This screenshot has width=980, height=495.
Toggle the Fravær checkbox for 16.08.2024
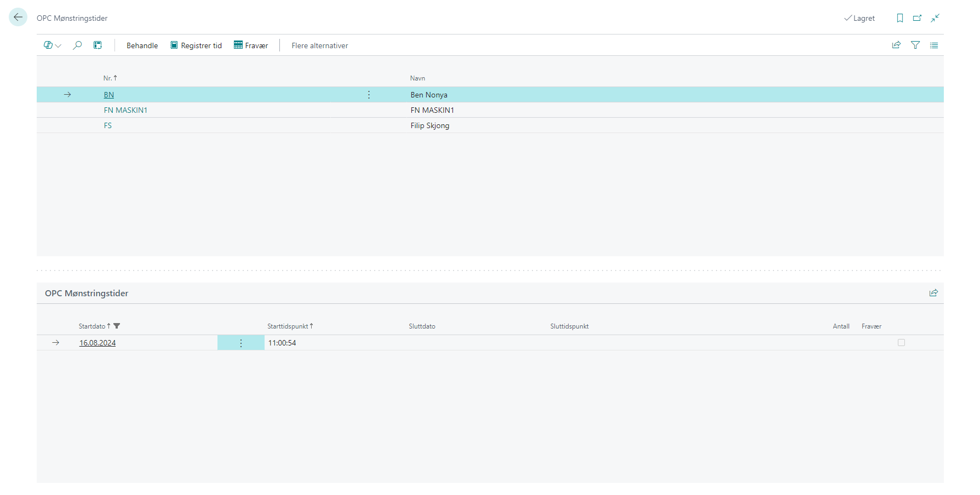click(x=901, y=343)
